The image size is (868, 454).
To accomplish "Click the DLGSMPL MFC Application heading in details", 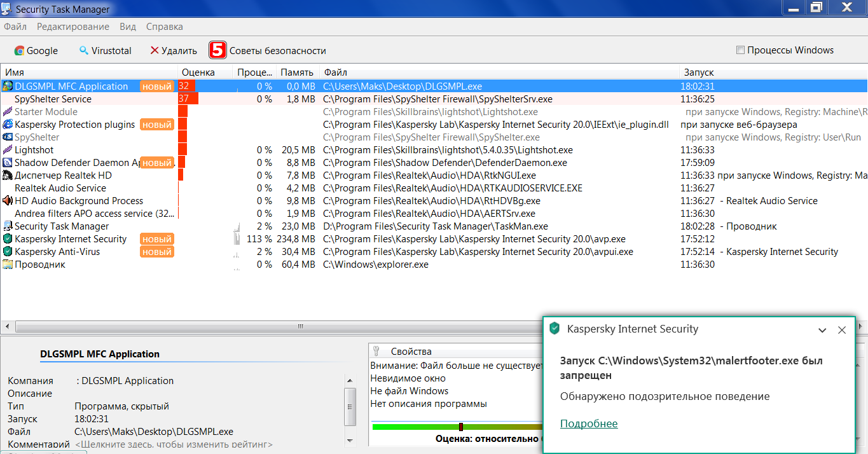I will coord(100,354).
